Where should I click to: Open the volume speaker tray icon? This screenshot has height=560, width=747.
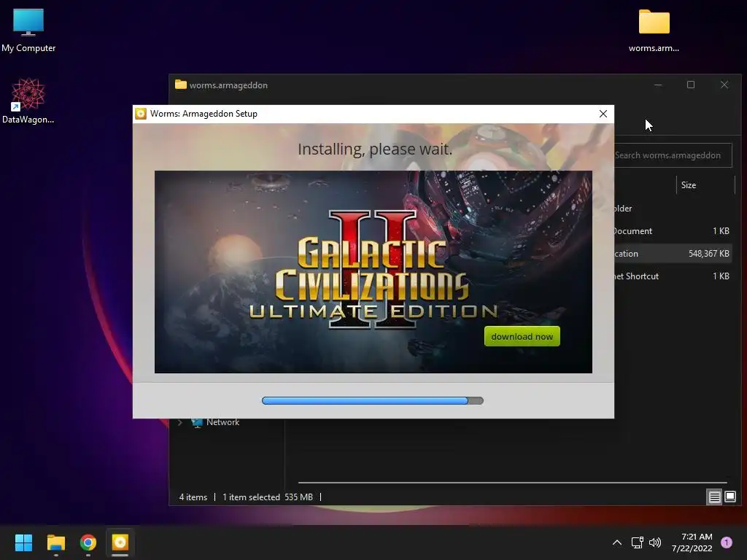pyautogui.click(x=655, y=542)
